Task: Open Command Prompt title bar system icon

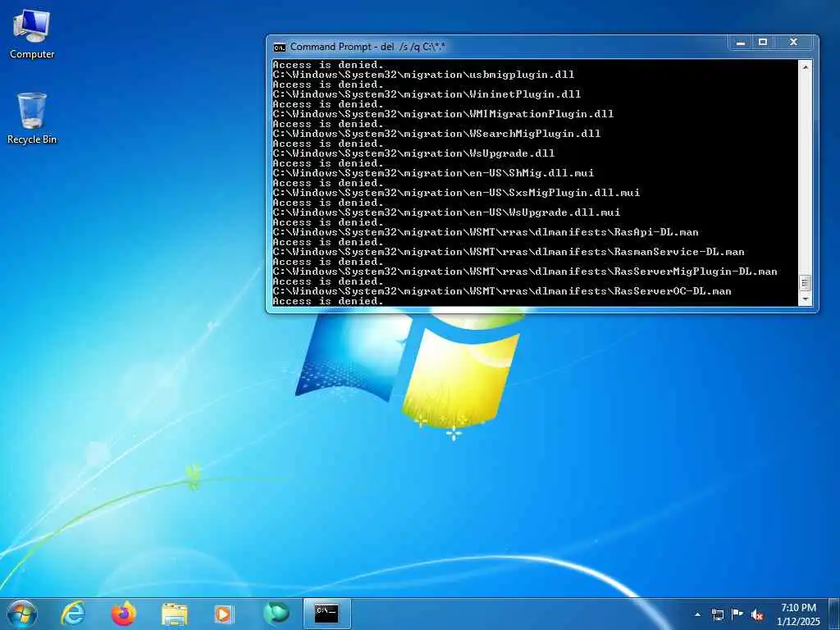Action: pyautogui.click(x=279, y=47)
